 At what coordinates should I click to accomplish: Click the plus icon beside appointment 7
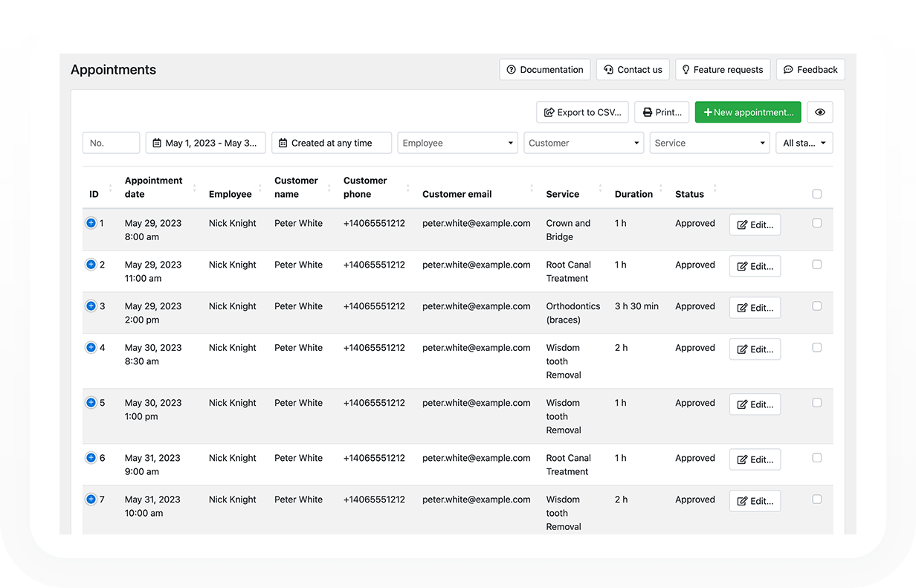(x=91, y=500)
